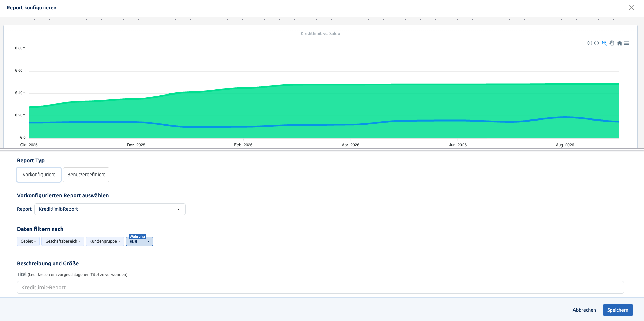
Task: Activate the chart panning hand tool
Action: pos(612,43)
